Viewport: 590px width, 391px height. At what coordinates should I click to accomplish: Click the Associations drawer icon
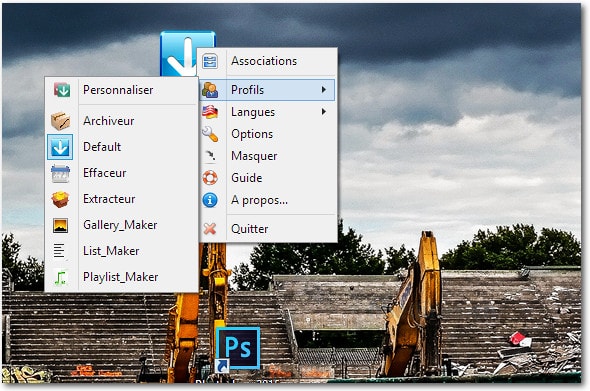click(x=210, y=61)
